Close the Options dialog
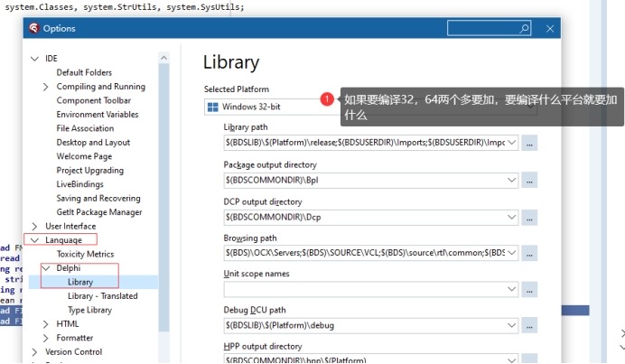The height and width of the screenshot is (364, 625). pos(550,29)
